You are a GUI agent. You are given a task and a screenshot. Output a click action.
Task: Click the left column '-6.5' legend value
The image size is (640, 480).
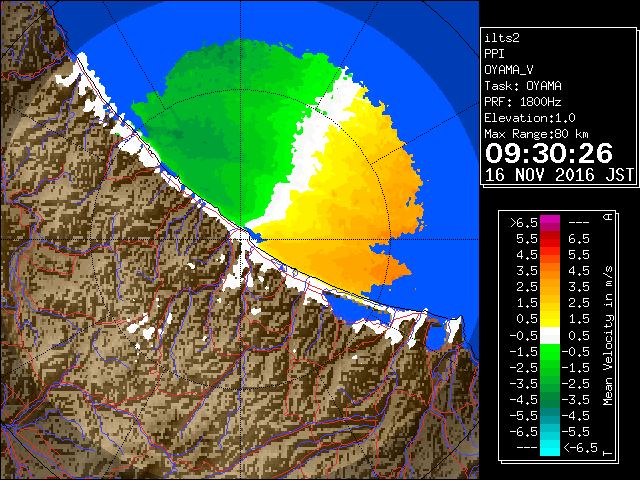[x=524, y=431]
